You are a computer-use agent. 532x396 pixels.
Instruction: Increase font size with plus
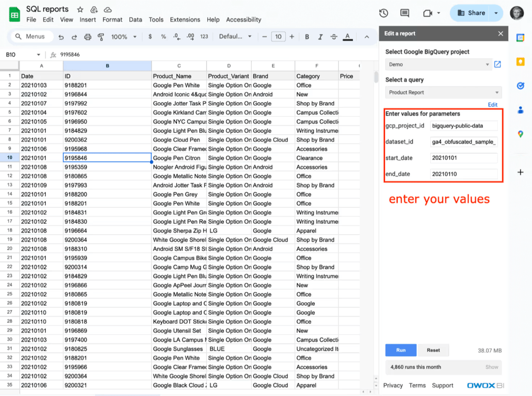[292, 37]
